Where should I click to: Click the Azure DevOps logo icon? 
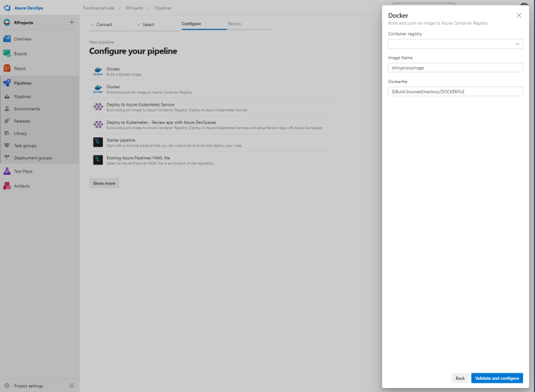[7, 8]
